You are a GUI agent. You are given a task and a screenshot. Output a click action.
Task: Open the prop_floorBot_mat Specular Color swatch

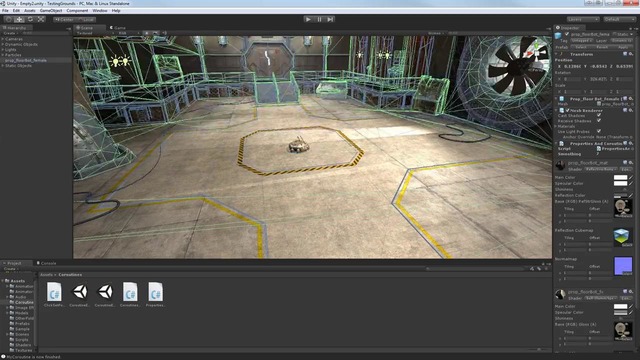coord(620,183)
